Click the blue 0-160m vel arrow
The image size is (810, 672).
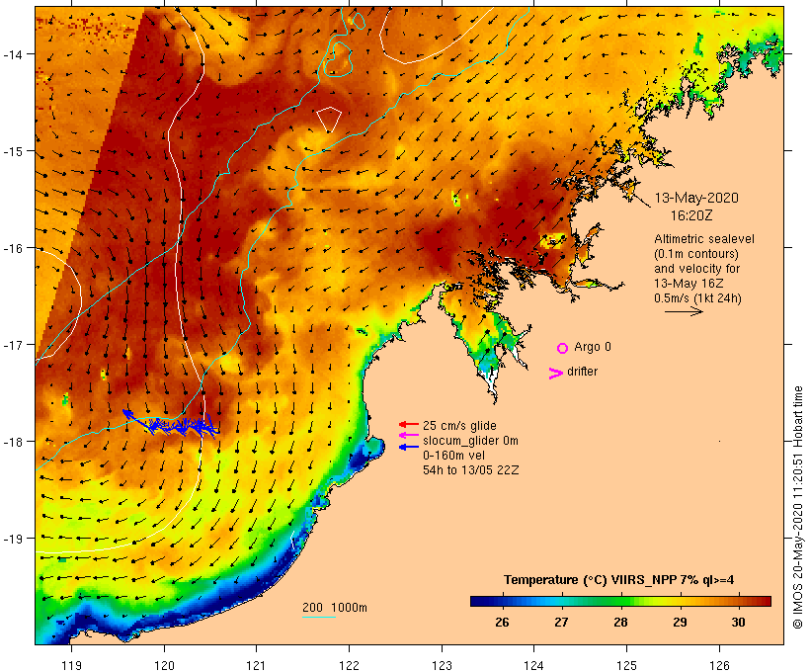click(x=409, y=447)
